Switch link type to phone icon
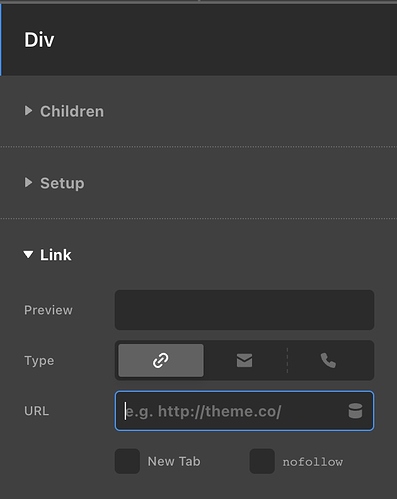 coord(328,360)
